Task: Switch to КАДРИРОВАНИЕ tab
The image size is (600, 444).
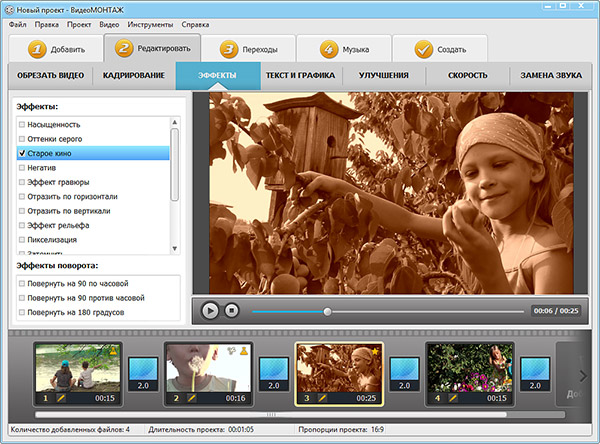Action: tap(134, 75)
